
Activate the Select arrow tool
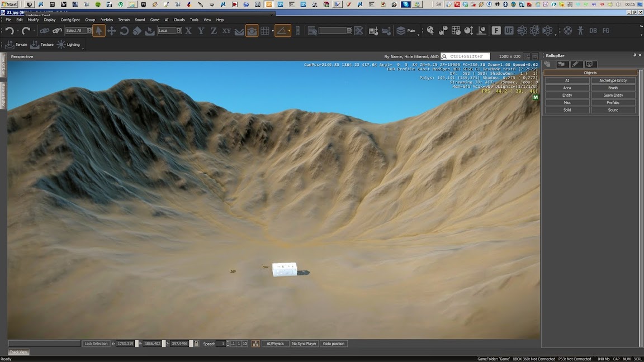[x=98, y=31]
